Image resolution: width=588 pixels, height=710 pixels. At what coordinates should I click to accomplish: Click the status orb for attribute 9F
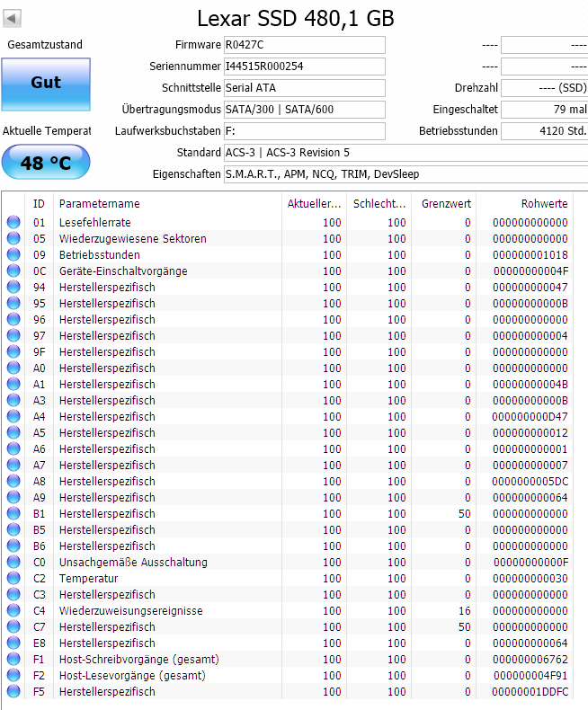point(13,351)
